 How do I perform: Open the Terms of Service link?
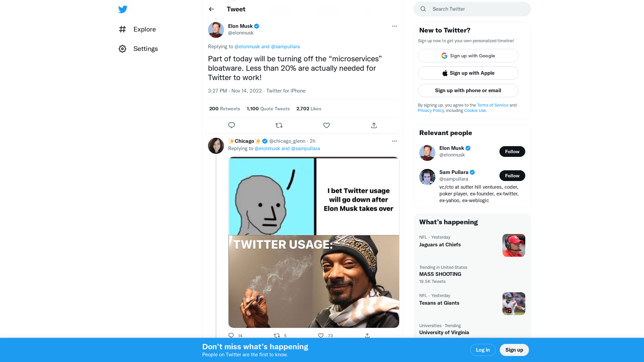pyautogui.click(x=492, y=105)
